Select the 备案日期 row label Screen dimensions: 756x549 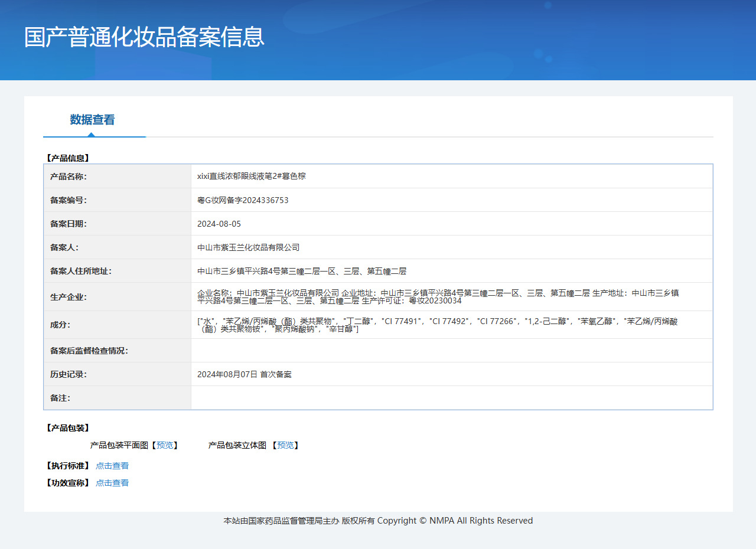point(69,224)
